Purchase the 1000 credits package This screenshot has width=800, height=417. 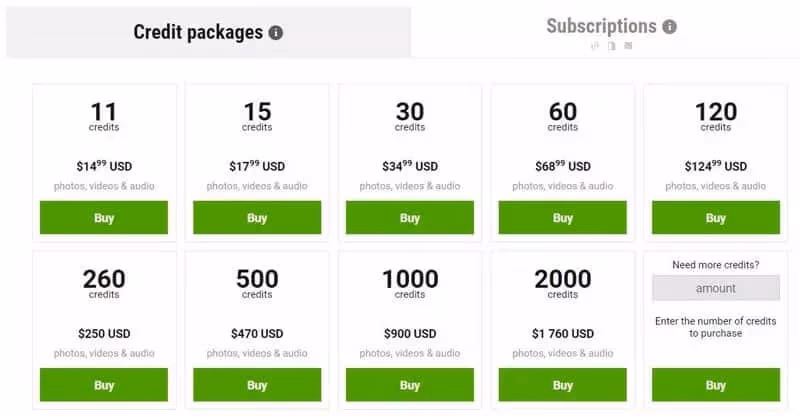pyautogui.click(x=410, y=385)
